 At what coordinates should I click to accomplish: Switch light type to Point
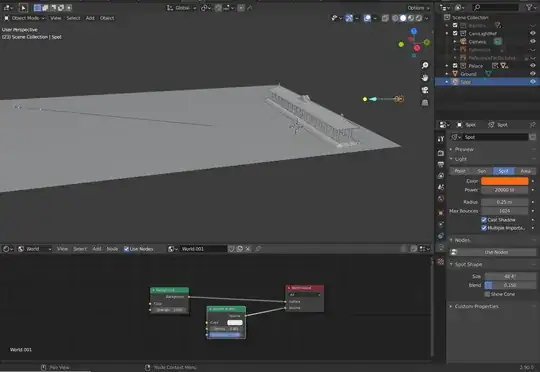460,171
